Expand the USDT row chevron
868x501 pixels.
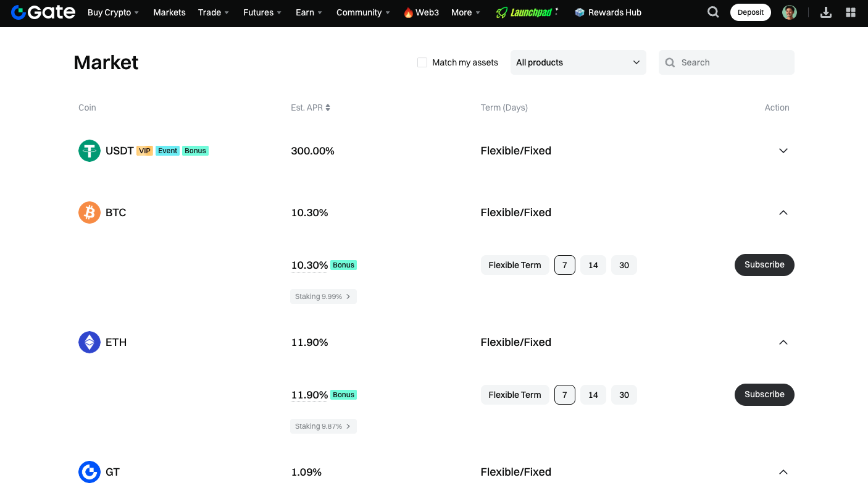point(783,151)
